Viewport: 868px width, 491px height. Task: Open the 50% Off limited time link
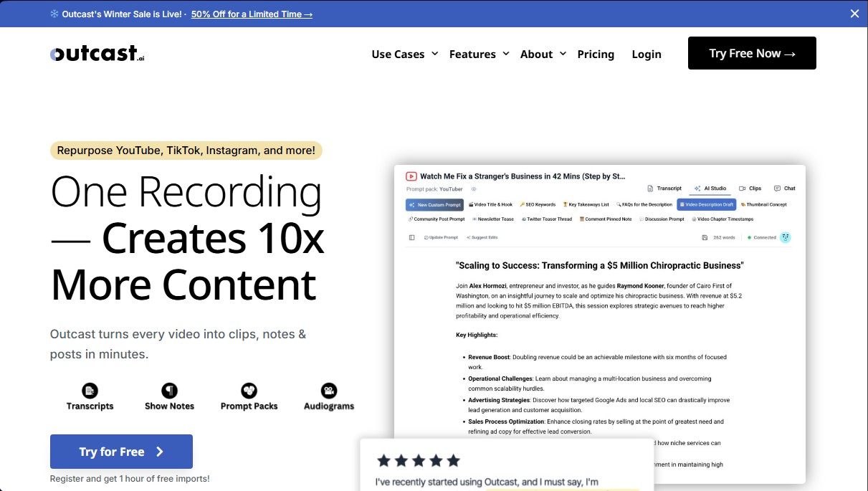coord(252,14)
